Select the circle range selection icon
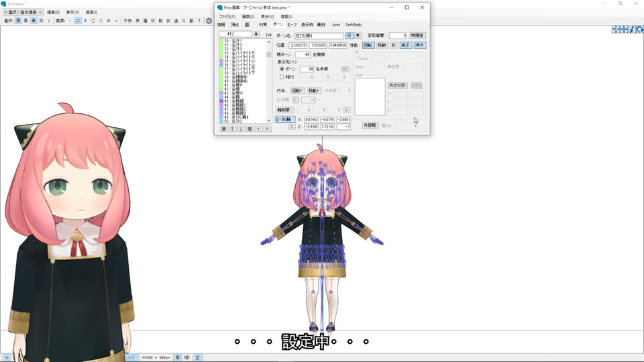This screenshot has width=644, height=362. (x=93, y=21)
